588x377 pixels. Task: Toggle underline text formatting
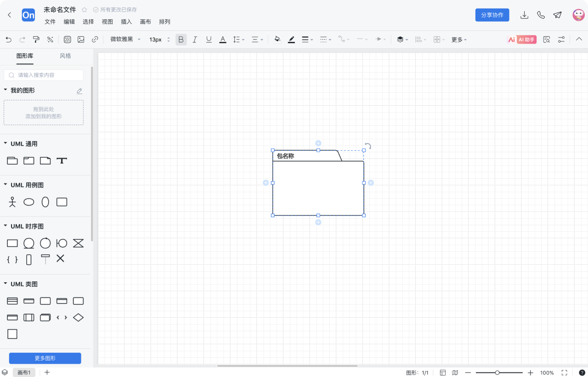(x=209, y=40)
